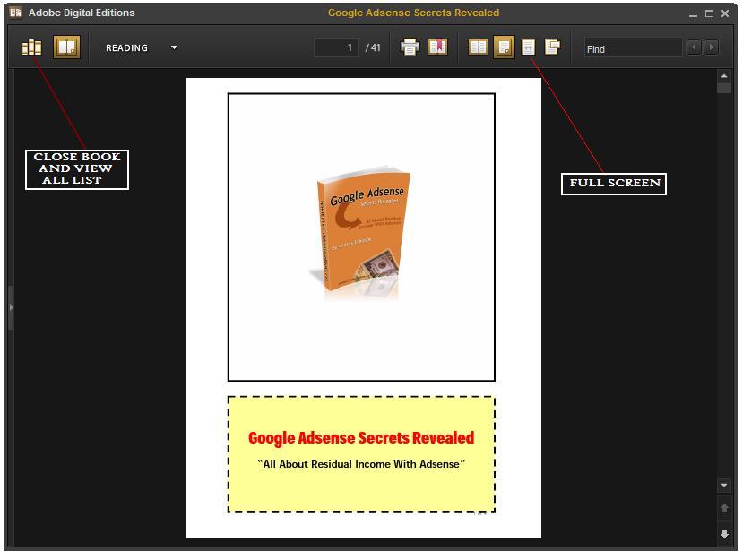Click the vertical scrollbar thumb

pyautogui.click(x=723, y=88)
